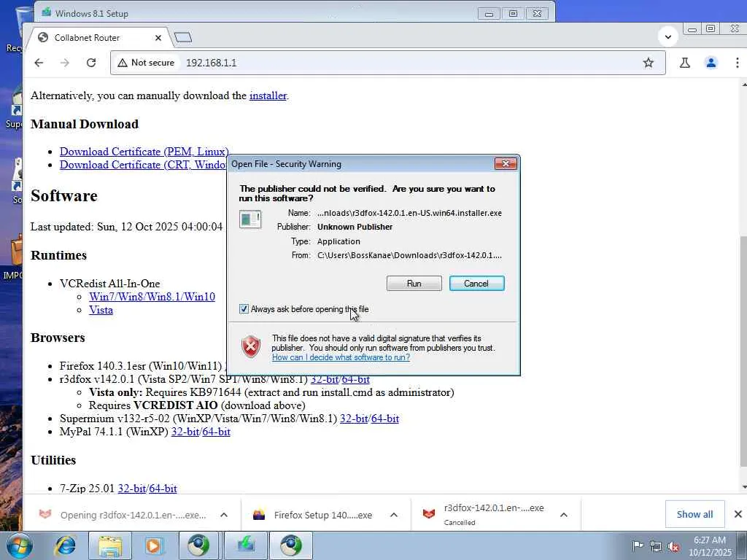Viewport: 747px width, 560px height.
Task: Open the Chrome three-dot menu
Action: 737,63
